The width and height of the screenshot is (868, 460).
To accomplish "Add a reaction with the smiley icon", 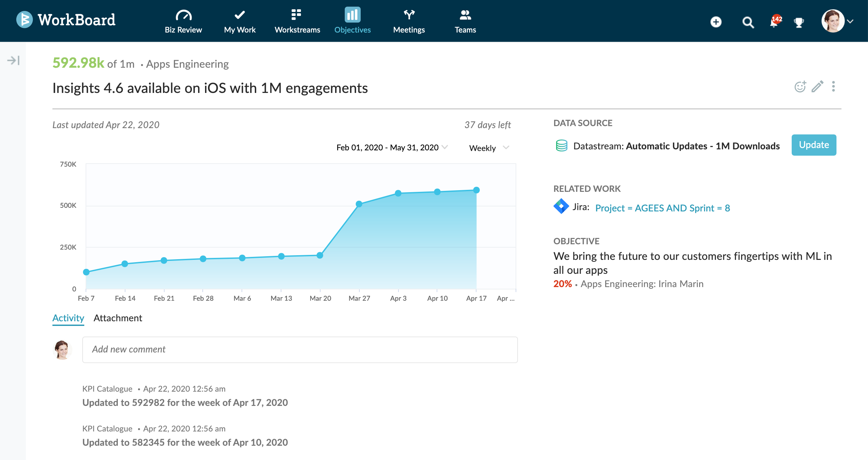I will point(800,87).
